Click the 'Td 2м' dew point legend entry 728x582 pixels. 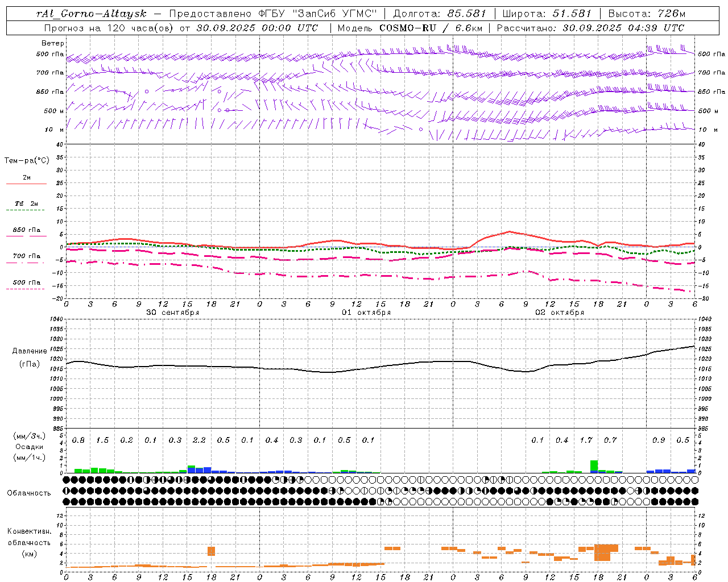click(x=26, y=203)
